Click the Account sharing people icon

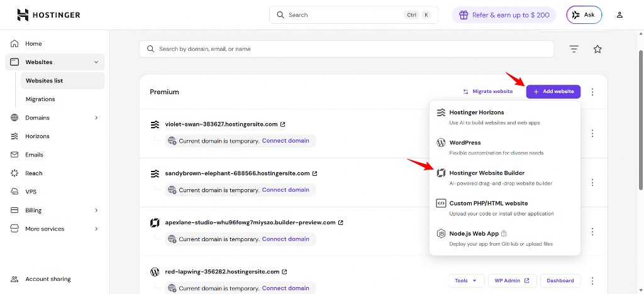pos(14,280)
